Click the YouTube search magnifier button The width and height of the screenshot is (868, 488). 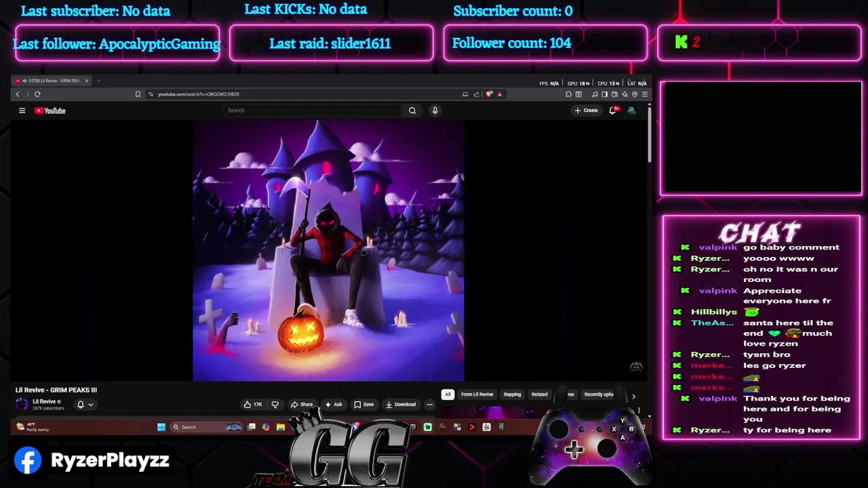(412, 110)
